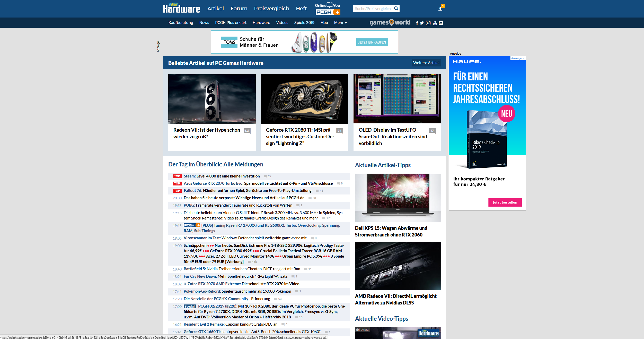Open the Radeon VII article thumbnail
This screenshot has height=339, width=644.
tap(212, 99)
